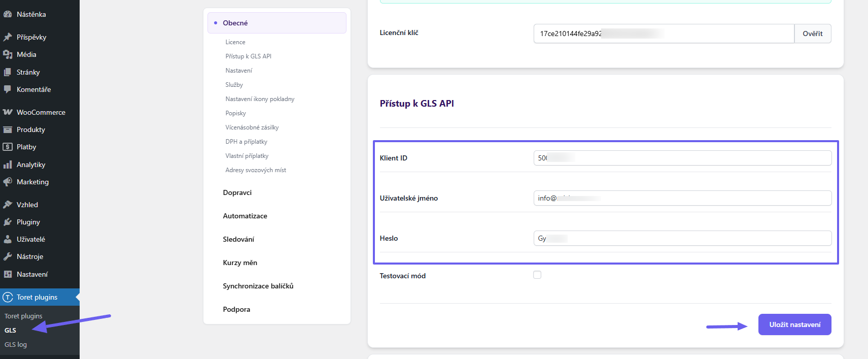Go to the Služby subsection

pyautogui.click(x=234, y=85)
